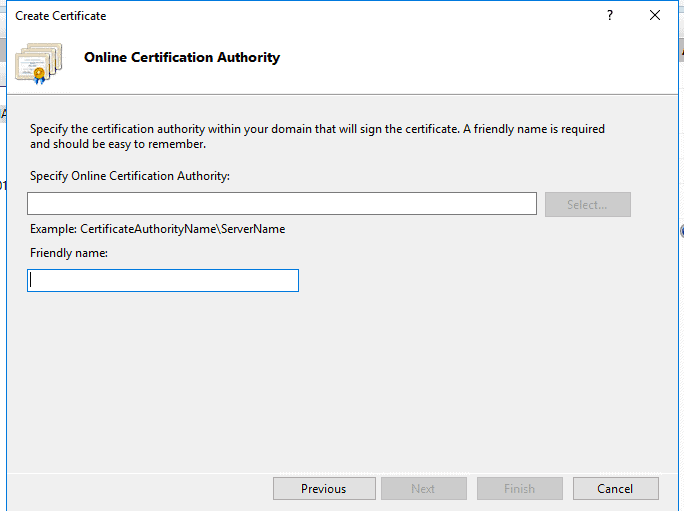684x511 pixels.
Task: Focus the Friendly name text box
Action: [x=163, y=281]
